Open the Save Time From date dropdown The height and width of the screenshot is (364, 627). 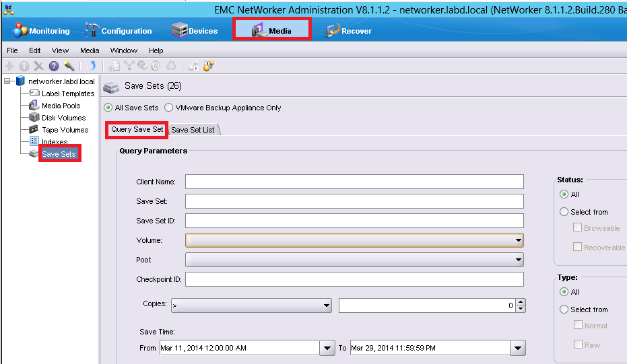[x=327, y=348]
